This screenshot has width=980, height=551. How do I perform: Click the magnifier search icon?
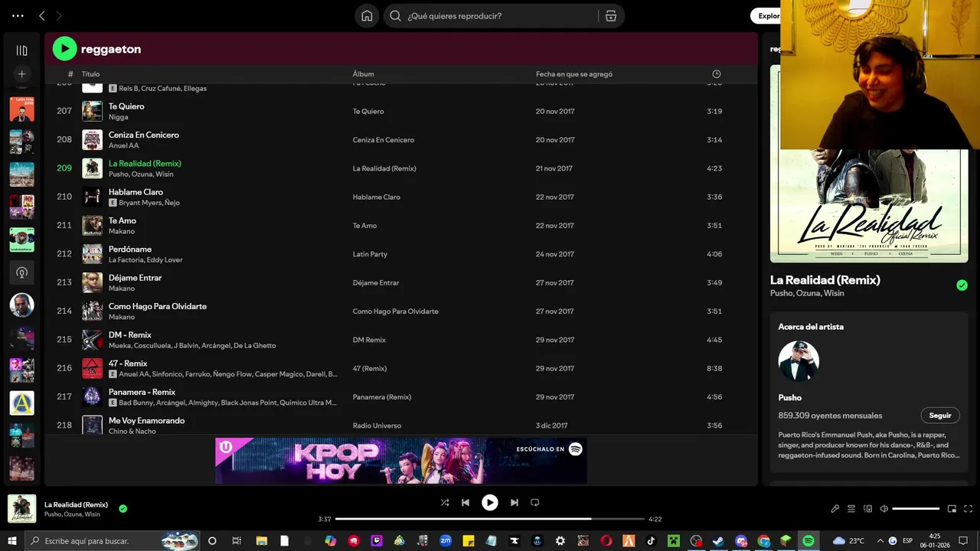[395, 15]
